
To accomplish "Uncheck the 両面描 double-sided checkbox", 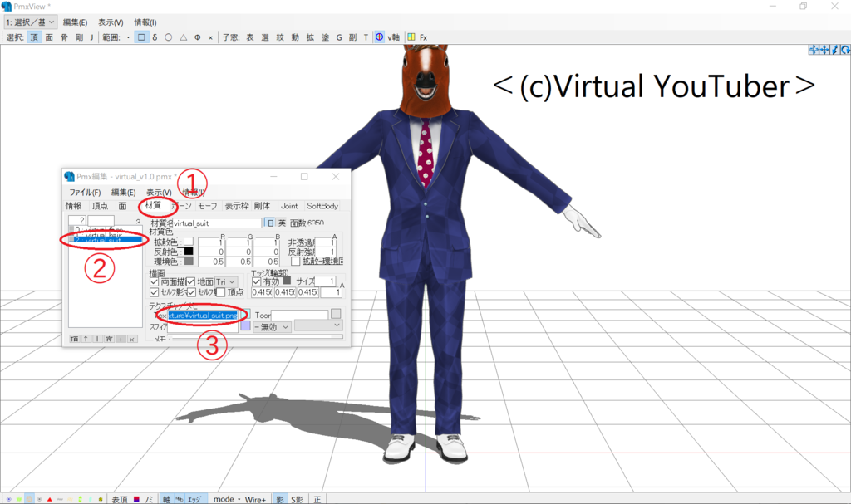I will coord(154,281).
